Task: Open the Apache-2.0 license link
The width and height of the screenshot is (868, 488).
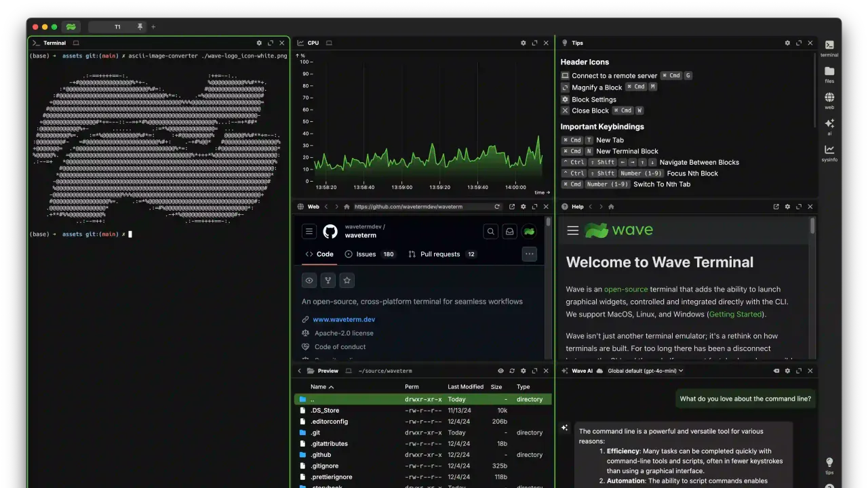Action: point(344,333)
